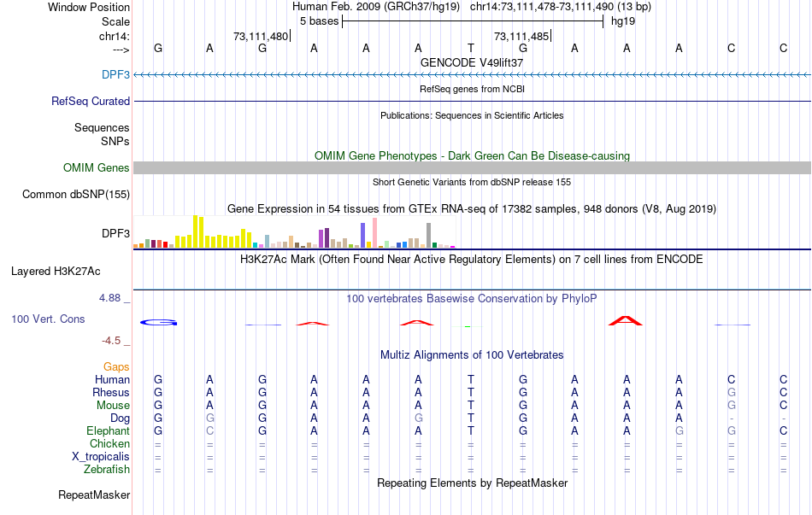The height and width of the screenshot is (515, 812).
Task: Click the 4.88 conservation scale value
Action: 109,297
